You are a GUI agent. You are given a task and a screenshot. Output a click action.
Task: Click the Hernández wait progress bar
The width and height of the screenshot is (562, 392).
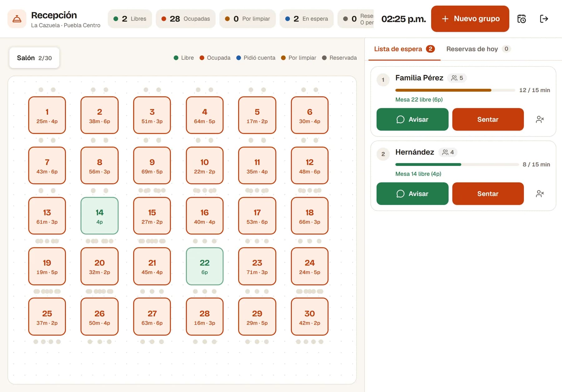pos(457,164)
